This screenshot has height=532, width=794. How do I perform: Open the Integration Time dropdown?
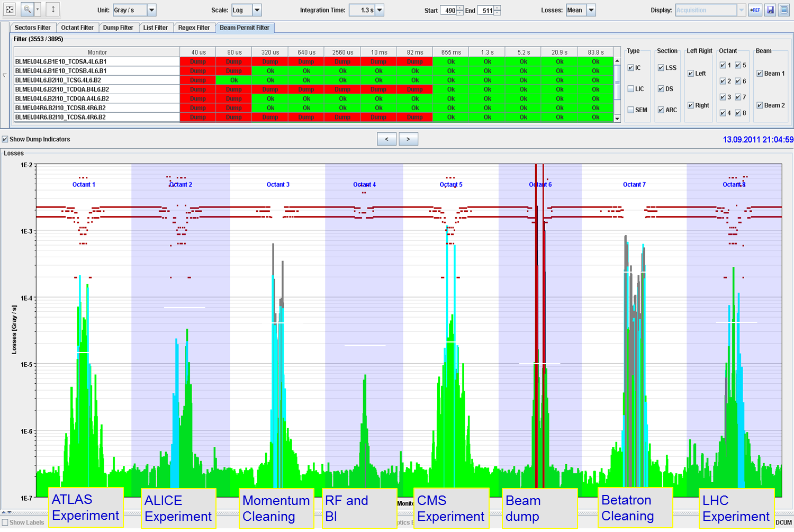pos(366,10)
